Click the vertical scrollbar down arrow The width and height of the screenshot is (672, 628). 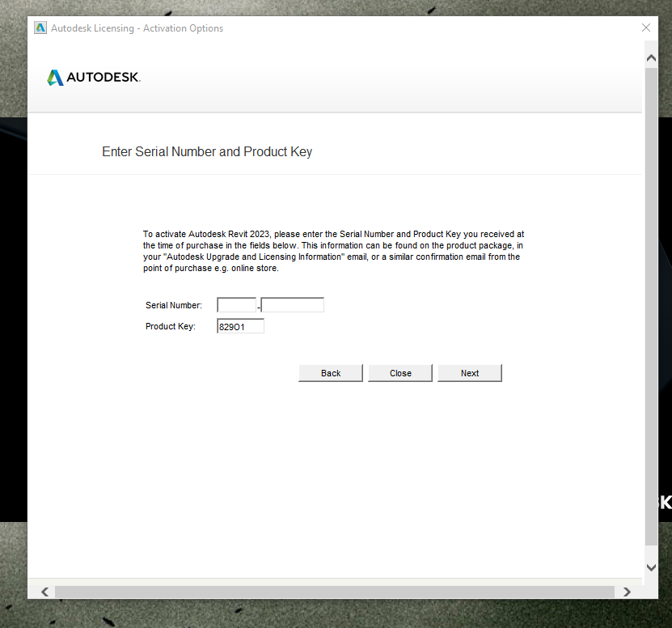651,567
